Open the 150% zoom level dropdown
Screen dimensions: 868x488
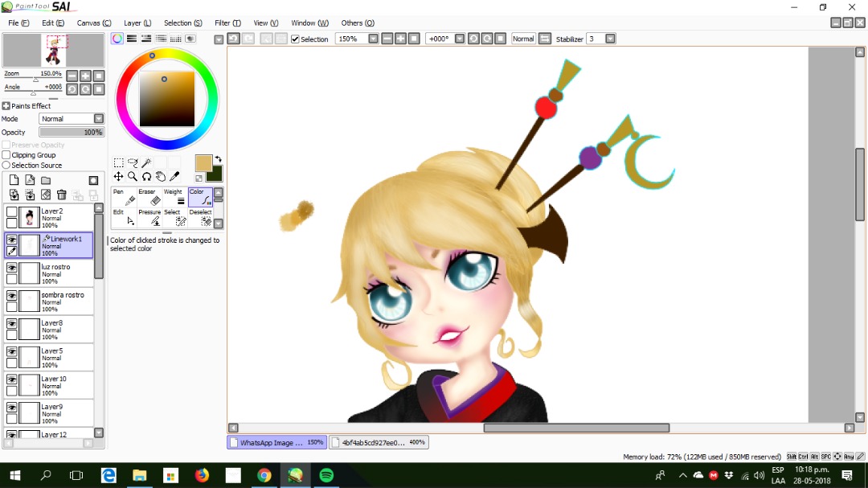click(x=373, y=39)
